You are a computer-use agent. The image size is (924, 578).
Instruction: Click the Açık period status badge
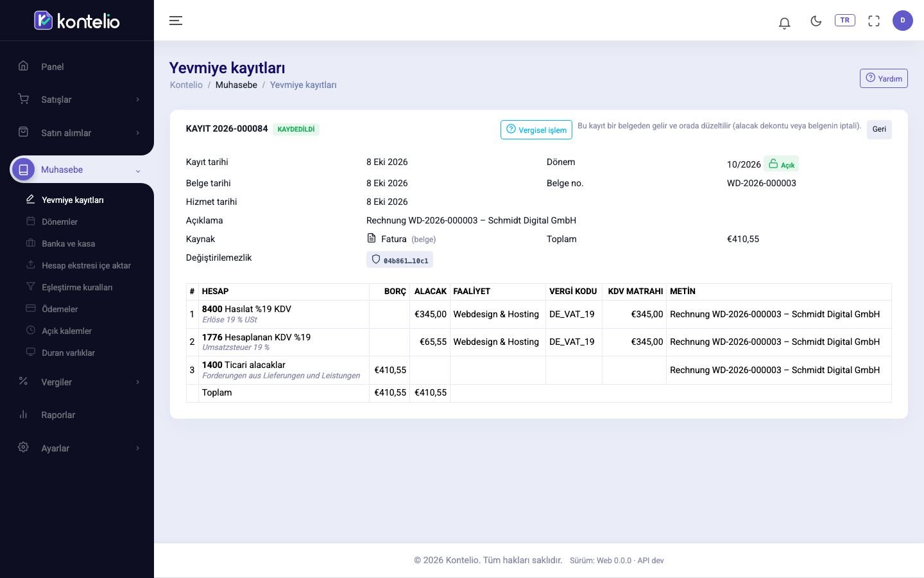[782, 164]
